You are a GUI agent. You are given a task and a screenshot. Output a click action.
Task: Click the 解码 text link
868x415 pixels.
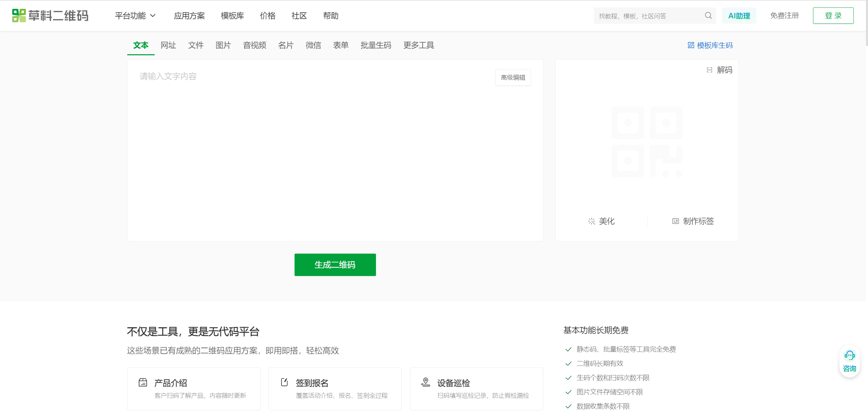(x=724, y=70)
